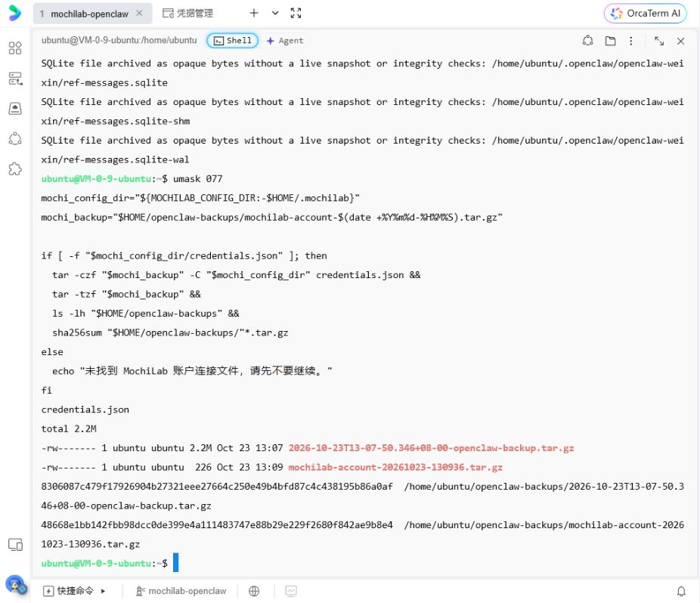
Task: Click the echo 未找到 MochiLab line
Action: coord(192,371)
